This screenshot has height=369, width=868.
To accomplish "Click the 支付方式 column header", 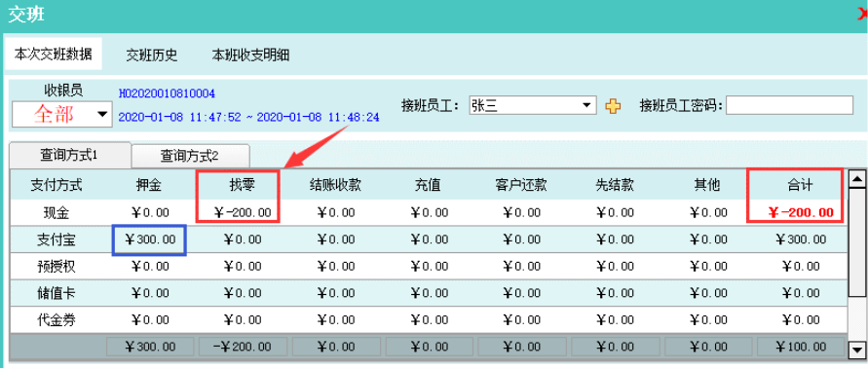I will point(57,185).
